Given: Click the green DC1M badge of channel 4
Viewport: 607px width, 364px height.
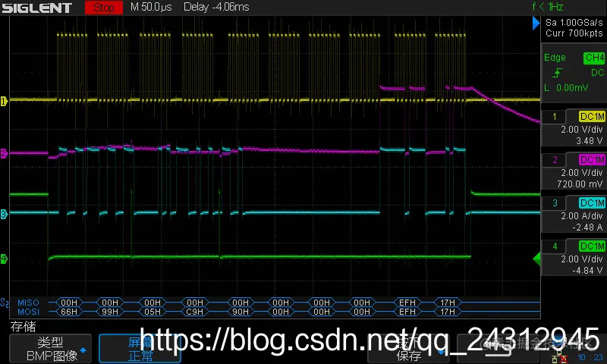Looking at the screenshot, I should pos(592,246).
